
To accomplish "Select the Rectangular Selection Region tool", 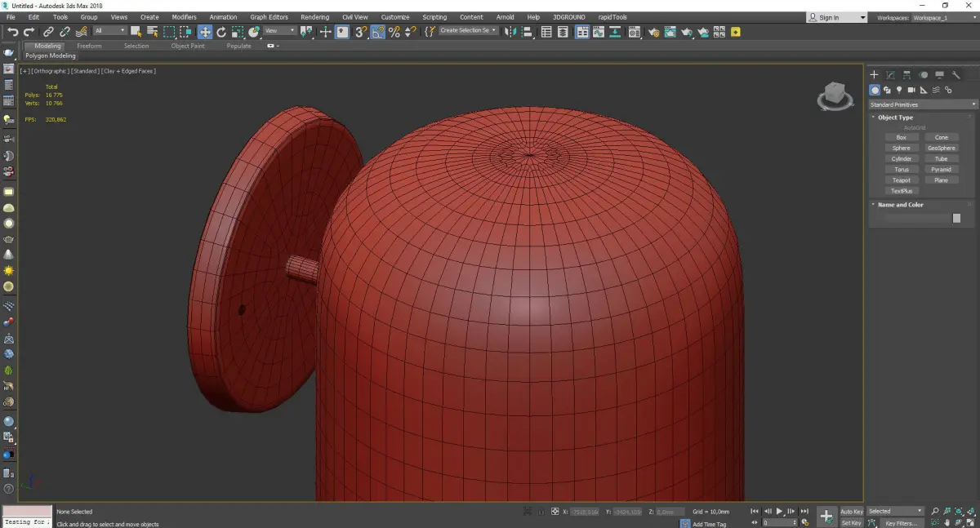I will [169, 32].
